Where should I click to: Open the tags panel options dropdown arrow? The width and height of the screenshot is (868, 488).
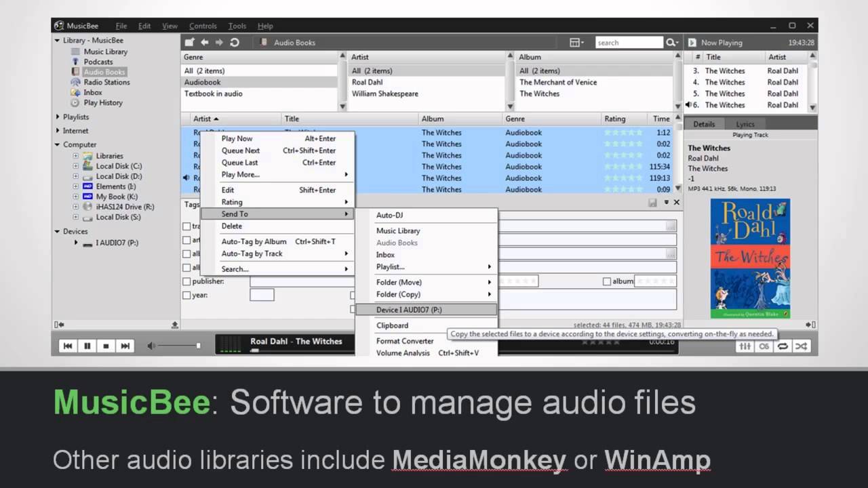(x=667, y=203)
